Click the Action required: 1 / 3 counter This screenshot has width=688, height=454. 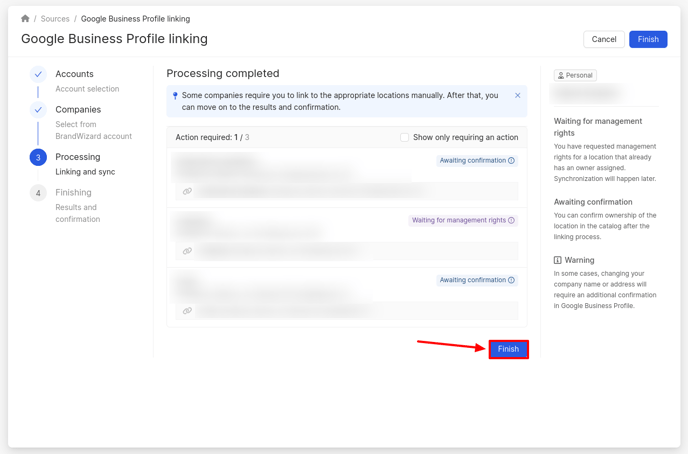[212, 137]
